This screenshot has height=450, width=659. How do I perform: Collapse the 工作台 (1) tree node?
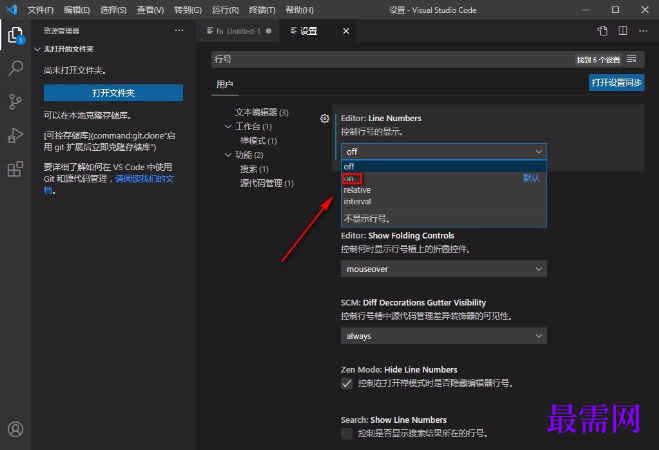click(x=228, y=126)
